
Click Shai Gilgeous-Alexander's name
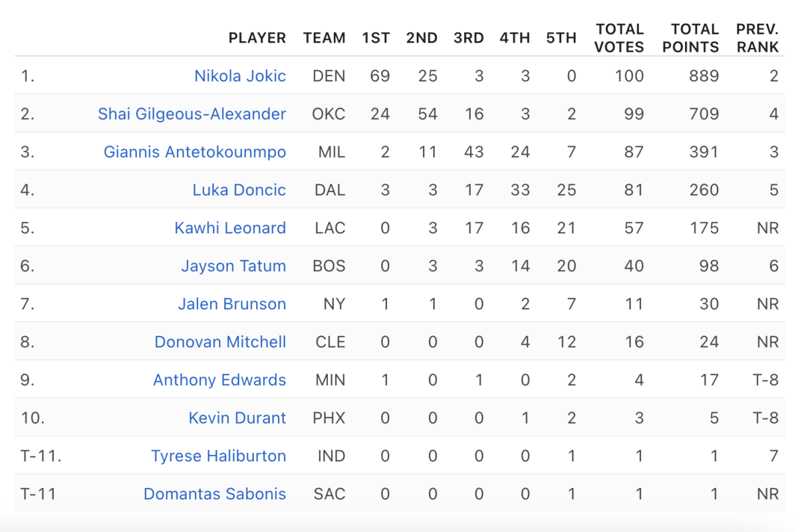[x=192, y=114]
